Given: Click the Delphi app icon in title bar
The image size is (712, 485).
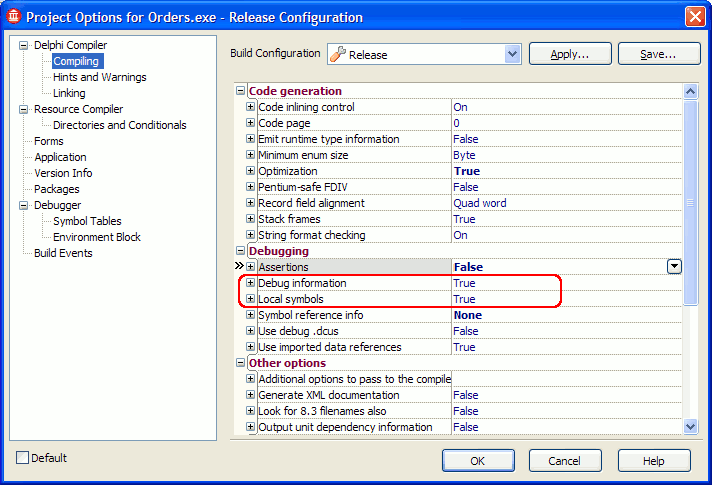Looking at the screenshot, I should click(13, 17).
